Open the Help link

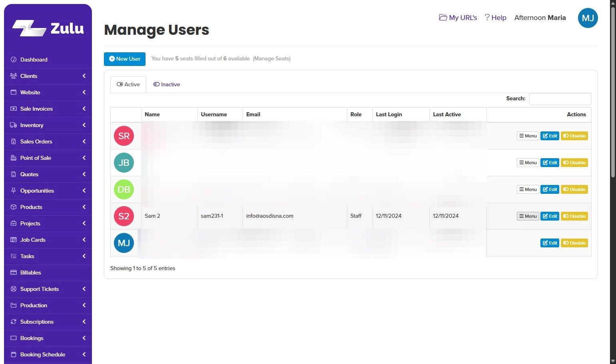[x=496, y=18]
